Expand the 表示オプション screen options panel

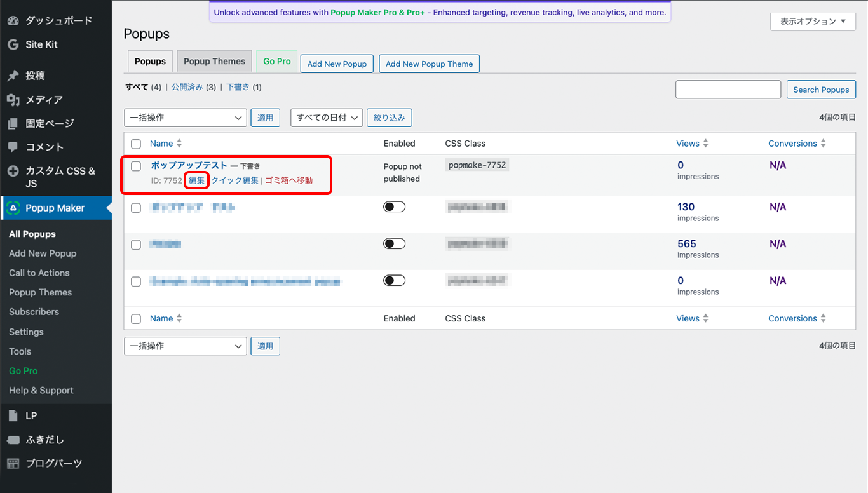pyautogui.click(x=813, y=22)
